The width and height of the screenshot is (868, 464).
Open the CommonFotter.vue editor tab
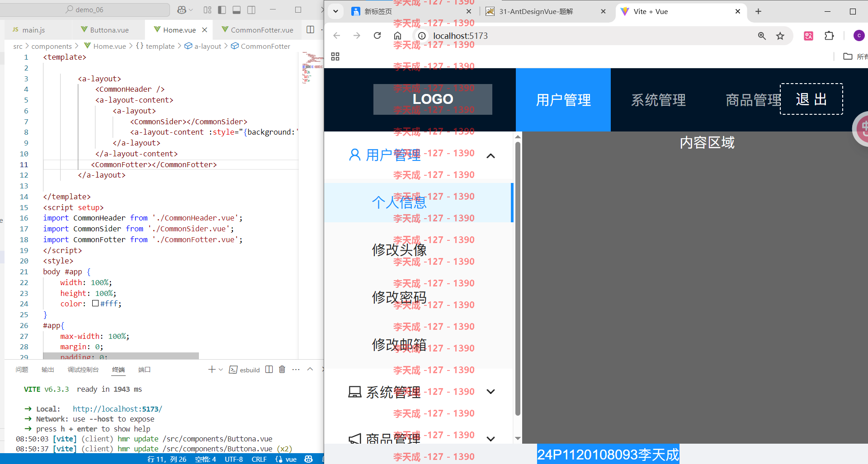(257, 30)
